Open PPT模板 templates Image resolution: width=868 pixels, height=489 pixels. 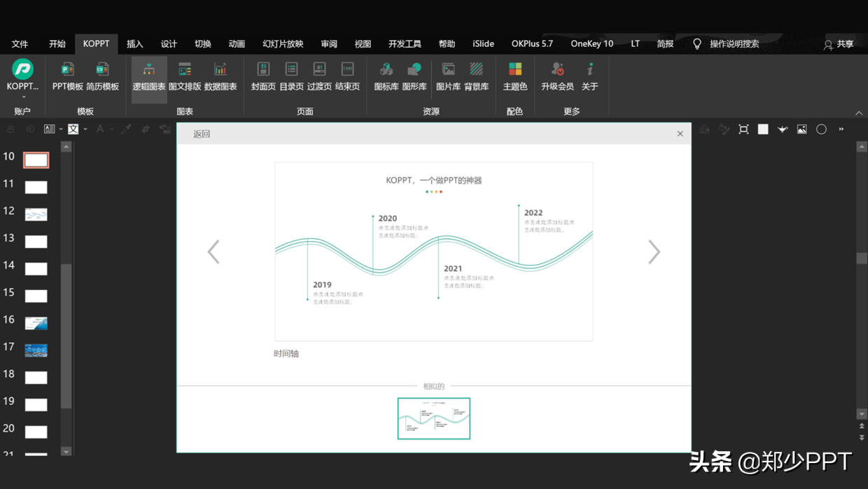click(67, 76)
